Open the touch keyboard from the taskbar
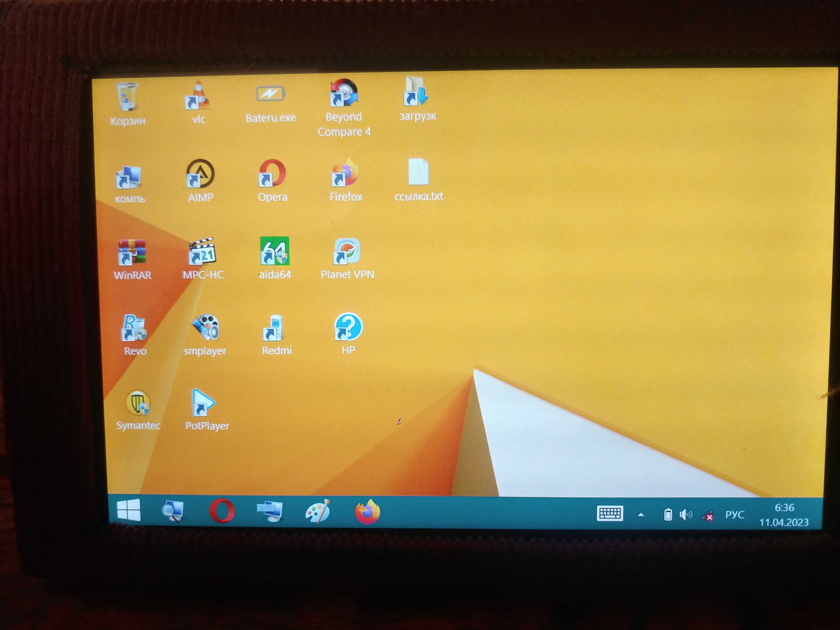The height and width of the screenshot is (630, 840). click(x=609, y=513)
